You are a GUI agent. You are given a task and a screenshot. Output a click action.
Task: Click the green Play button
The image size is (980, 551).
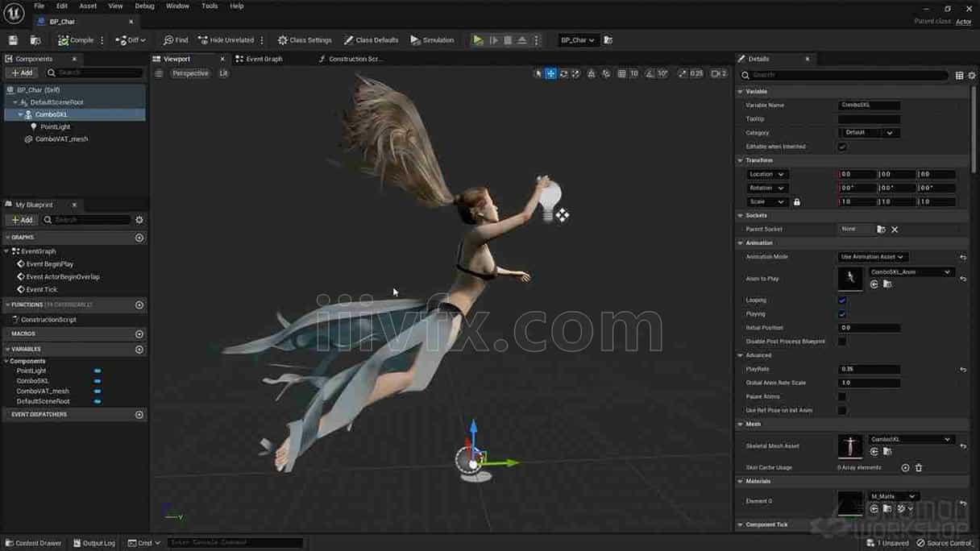click(x=478, y=40)
